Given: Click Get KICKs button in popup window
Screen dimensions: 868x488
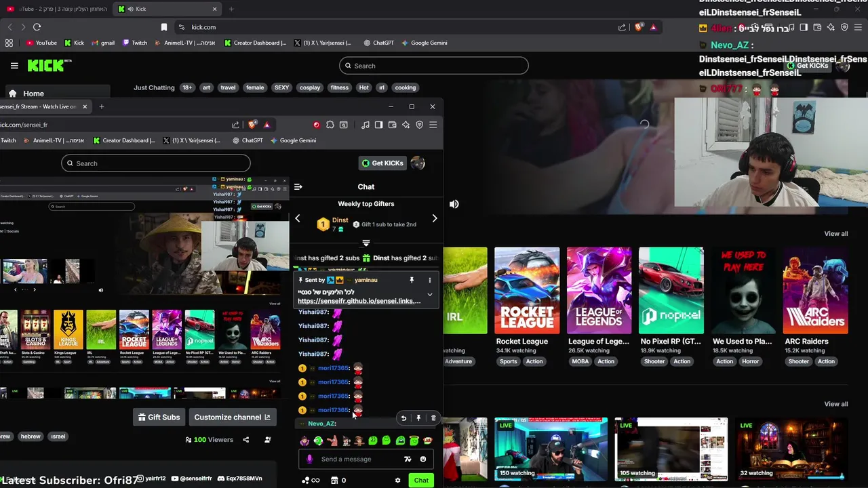Looking at the screenshot, I should click(x=382, y=163).
